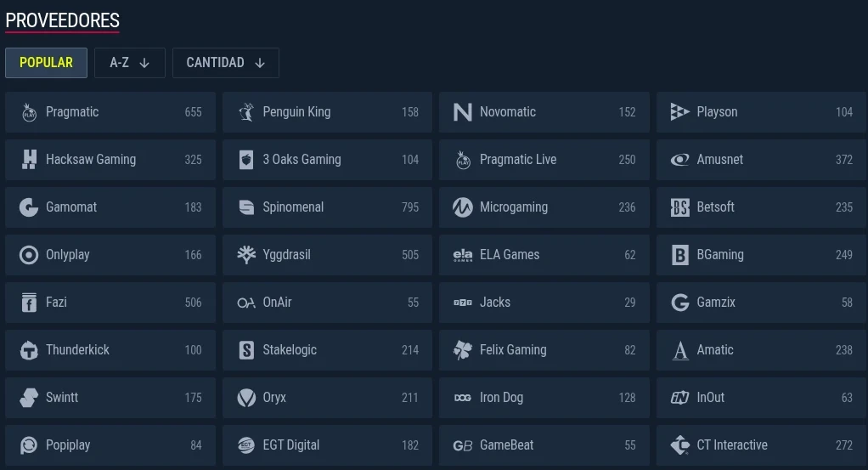Click the Pragmatic provider logo icon
The image size is (868, 470).
(29, 112)
